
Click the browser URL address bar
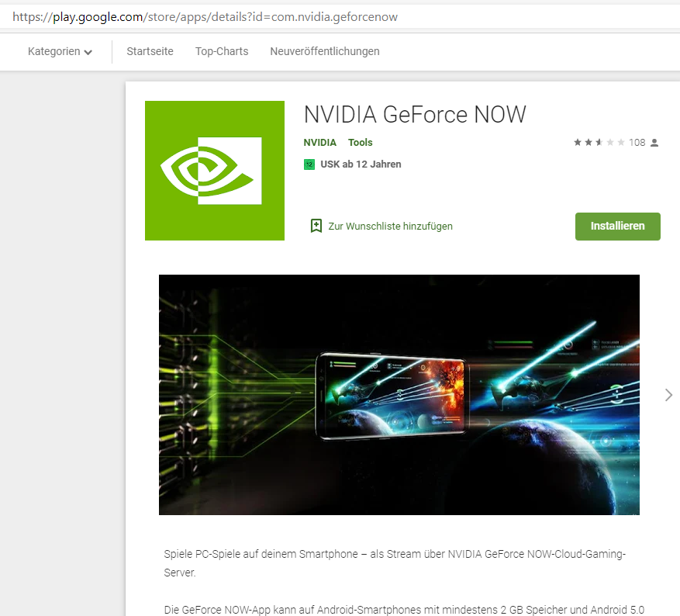click(340, 17)
